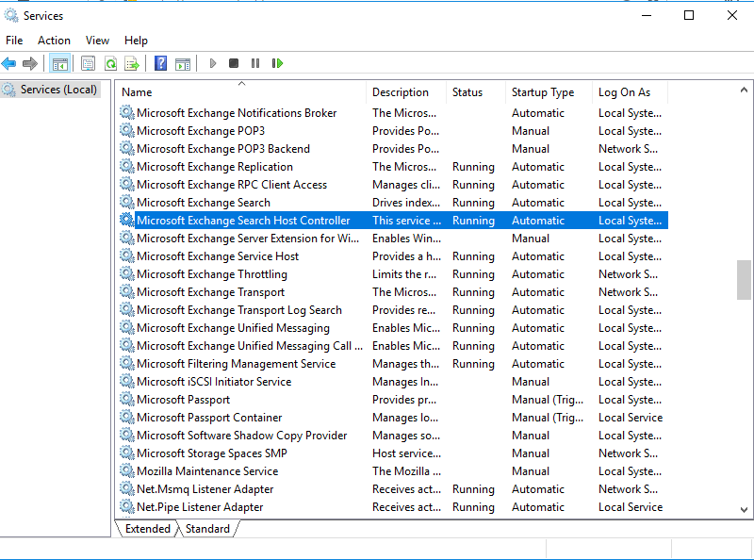Image resolution: width=754 pixels, height=560 pixels.
Task: Select the Microsoft Software Shadow Copy Provider service
Action: 242,435
